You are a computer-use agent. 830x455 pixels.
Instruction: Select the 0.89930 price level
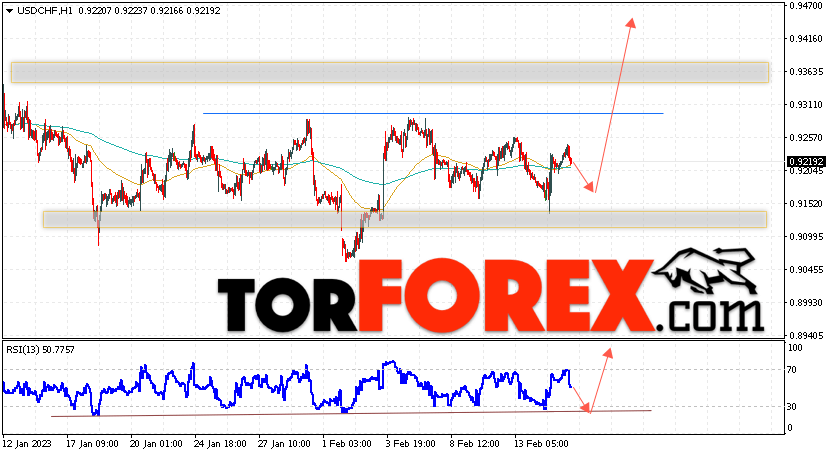tap(806, 303)
